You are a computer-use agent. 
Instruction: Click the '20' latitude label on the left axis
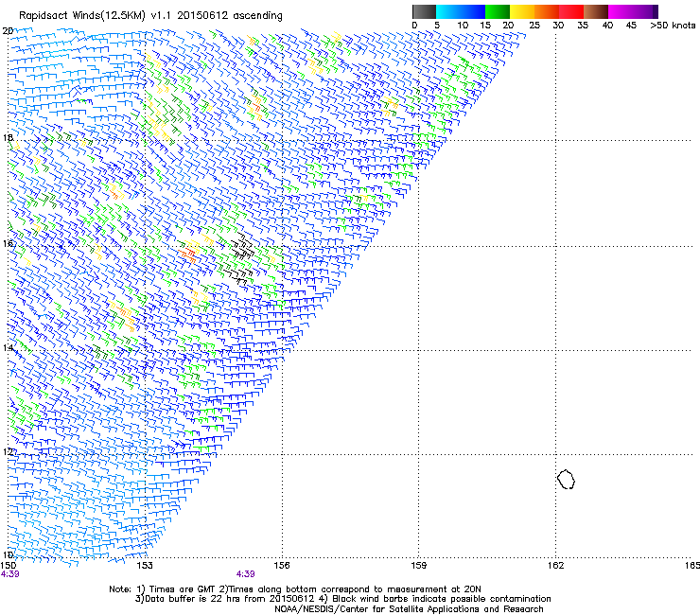(x=8, y=31)
